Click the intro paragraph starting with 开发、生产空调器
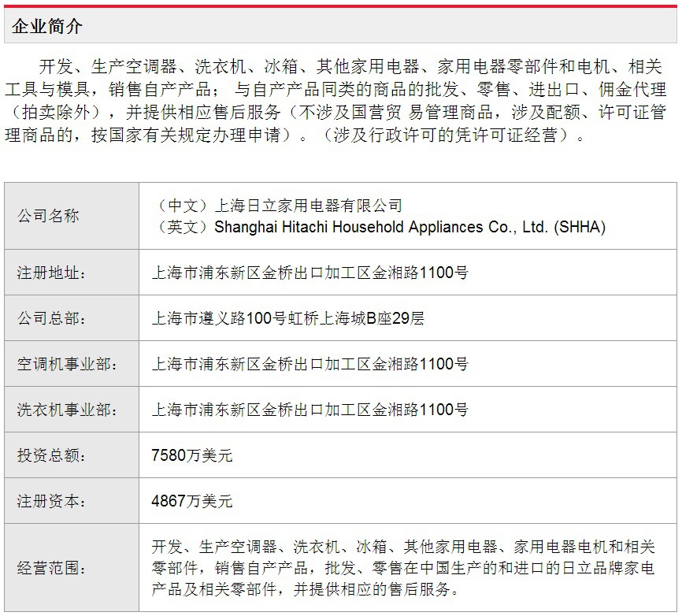682x616 pixels. (335, 101)
